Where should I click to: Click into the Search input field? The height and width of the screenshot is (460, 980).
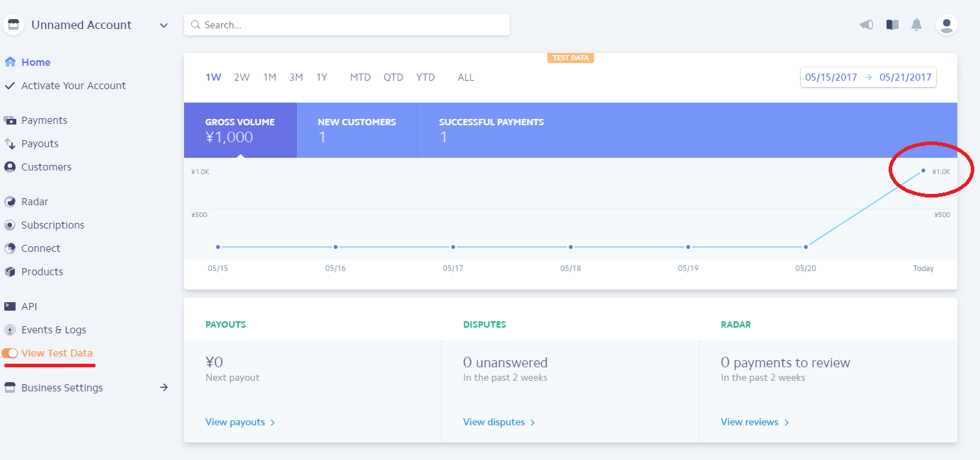tap(347, 25)
